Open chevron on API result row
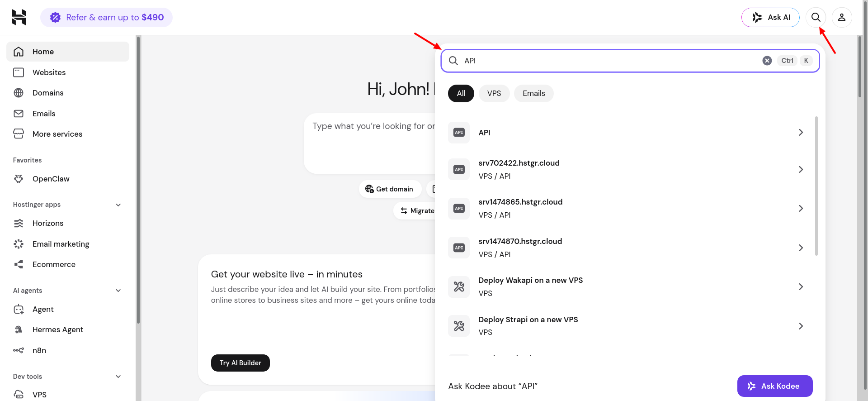868x401 pixels. coord(801,133)
